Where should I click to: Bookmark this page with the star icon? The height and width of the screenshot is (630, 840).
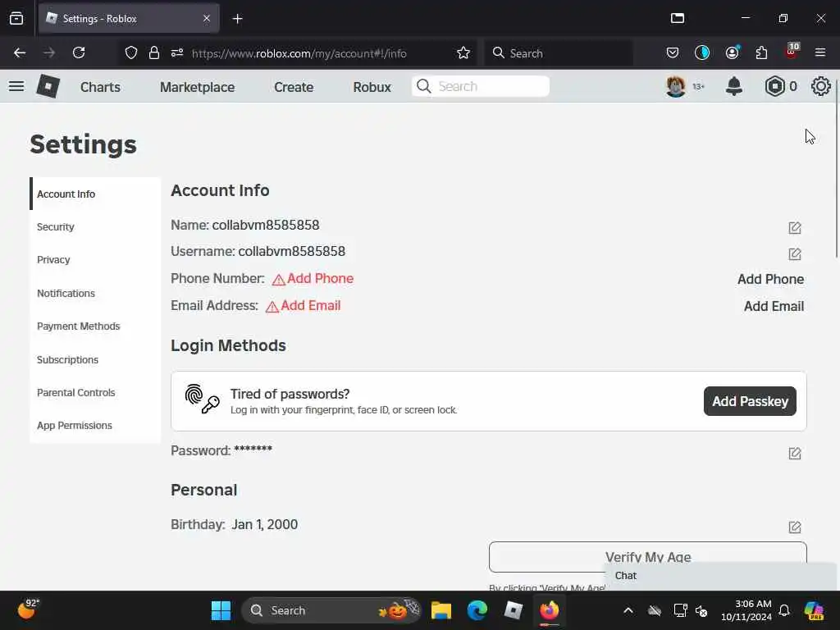click(x=463, y=53)
